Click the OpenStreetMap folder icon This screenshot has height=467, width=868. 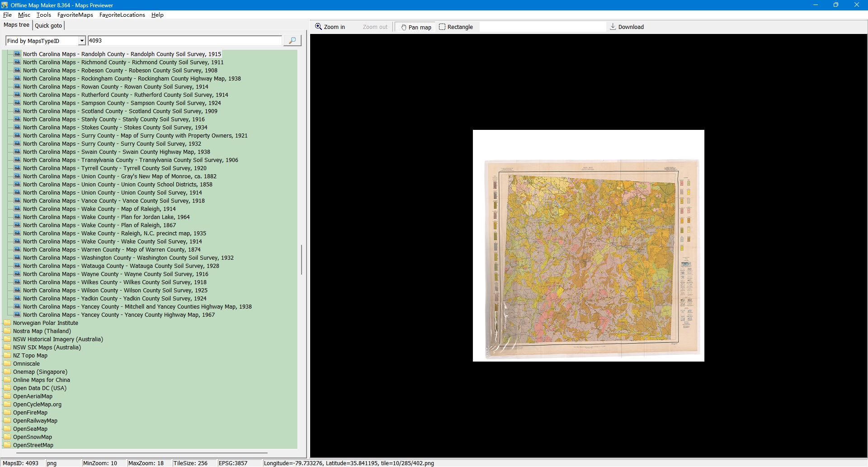7,445
